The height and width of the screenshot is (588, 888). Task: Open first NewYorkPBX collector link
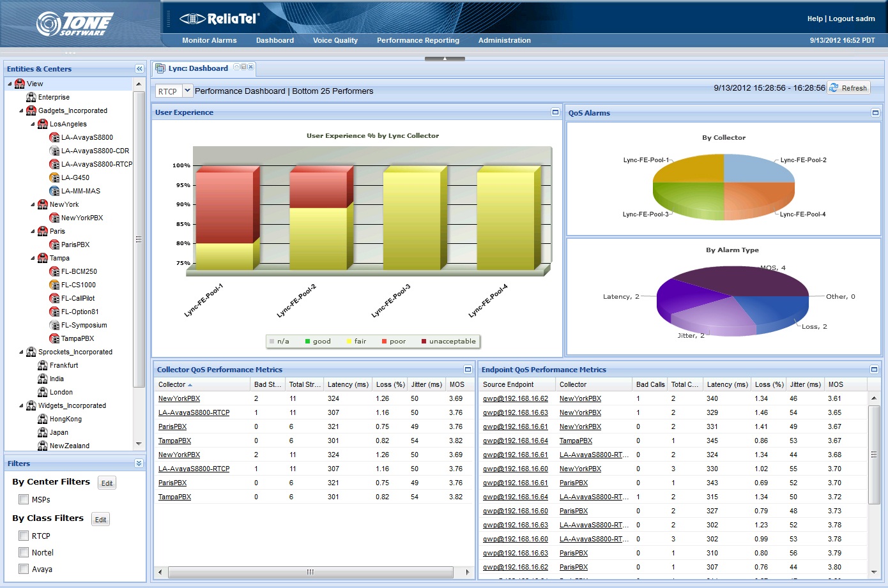(179, 398)
